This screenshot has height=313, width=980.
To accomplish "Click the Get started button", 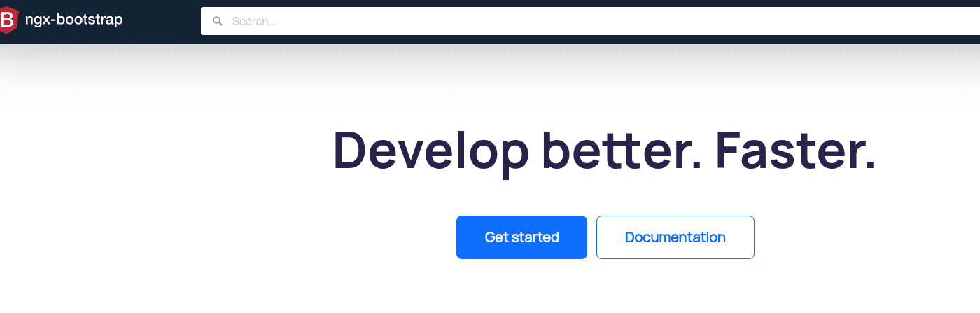I will 521,237.
